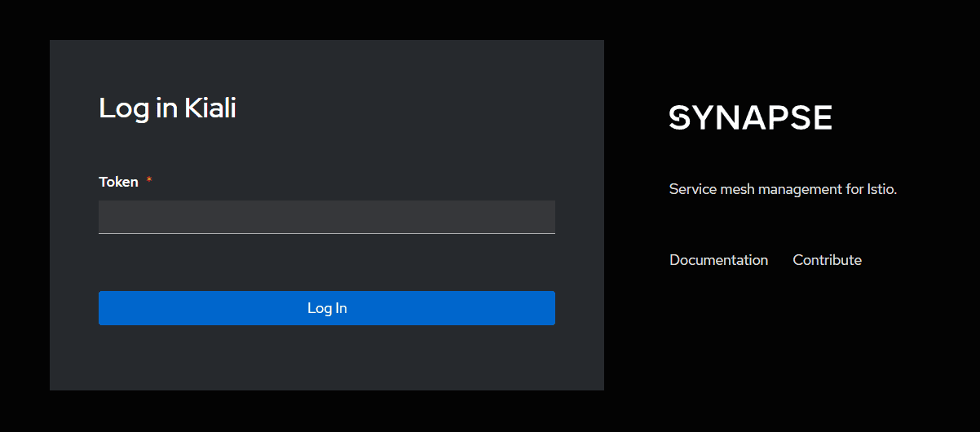The image size is (980, 432).
Task: Click empty space in the gray login card
Action: point(326,359)
